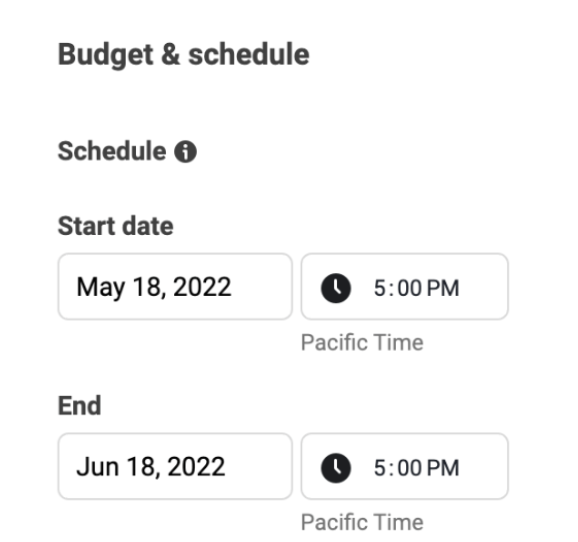
Task: Click the Budget & schedule section heading
Action: (x=184, y=55)
